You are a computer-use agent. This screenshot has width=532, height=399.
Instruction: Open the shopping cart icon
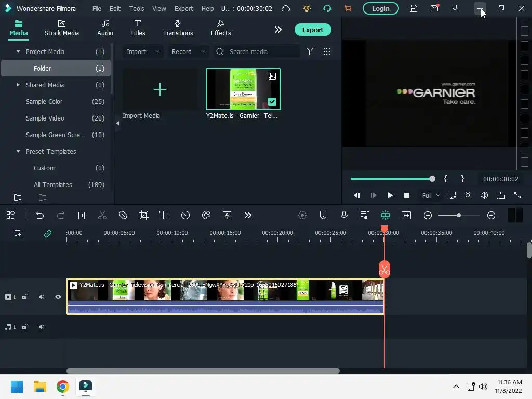pyautogui.click(x=348, y=8)
